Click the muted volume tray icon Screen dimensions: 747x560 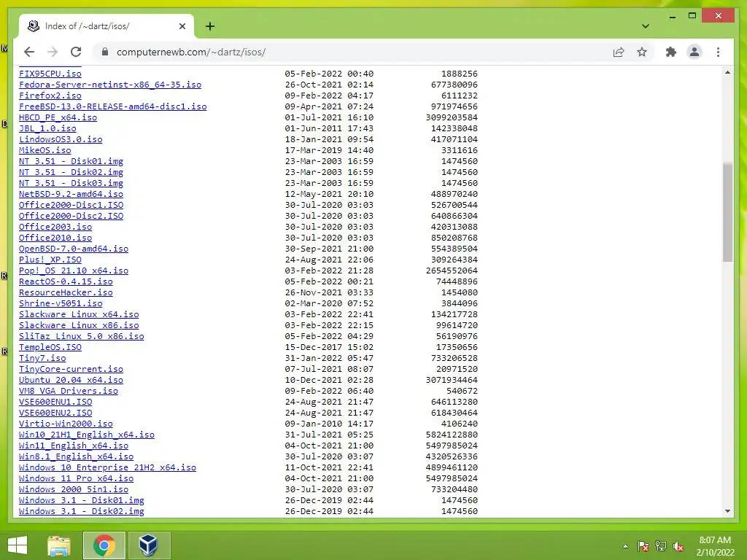click(x=678, y=546)
